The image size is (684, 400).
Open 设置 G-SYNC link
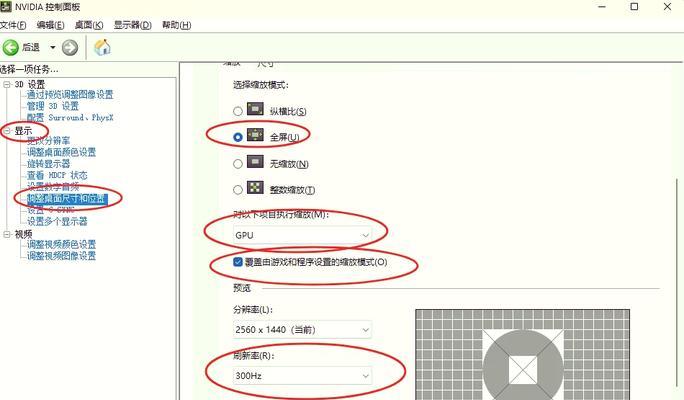click(51, 210)
